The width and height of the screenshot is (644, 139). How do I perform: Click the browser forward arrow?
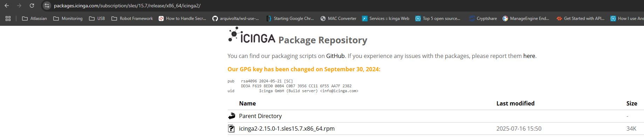coord(19,6)
